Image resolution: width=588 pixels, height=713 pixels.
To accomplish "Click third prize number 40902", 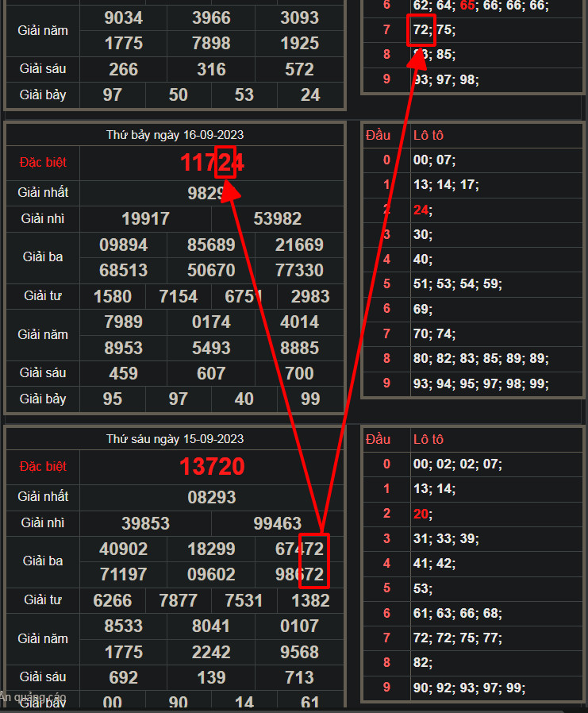I will (123, 549).
